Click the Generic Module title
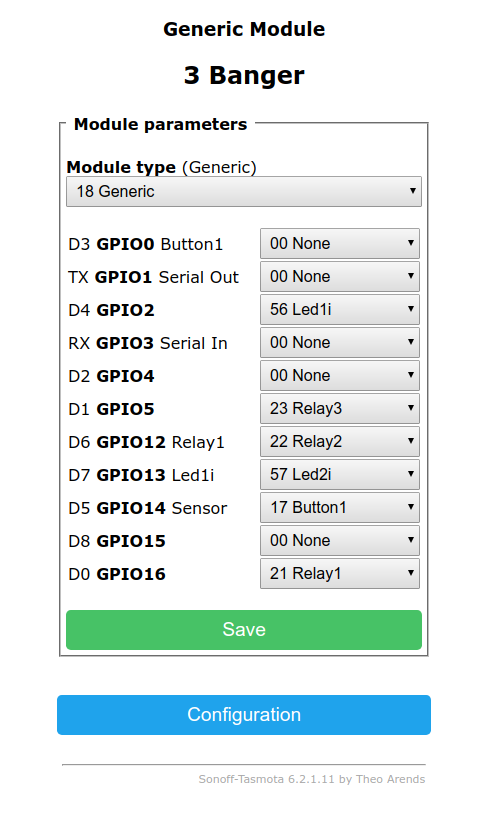The height and width of the screenshot is (815, 484). (244, 29)
